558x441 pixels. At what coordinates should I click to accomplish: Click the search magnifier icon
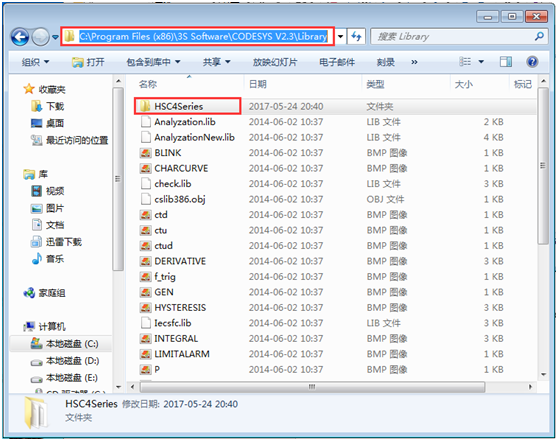[539, 36]
